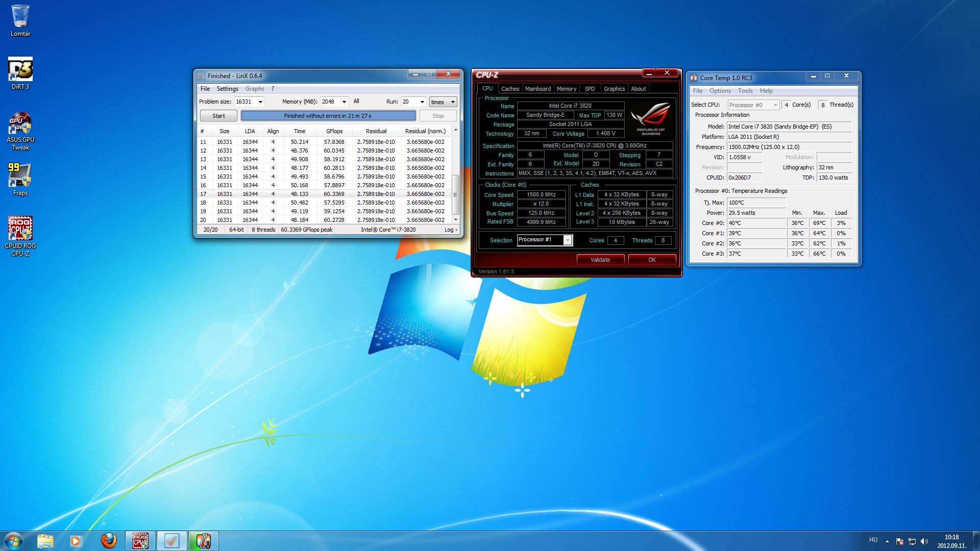Switch to CPU-Z Graphics tab
This screenshot has height=551, width=980.
coord(614,89)
